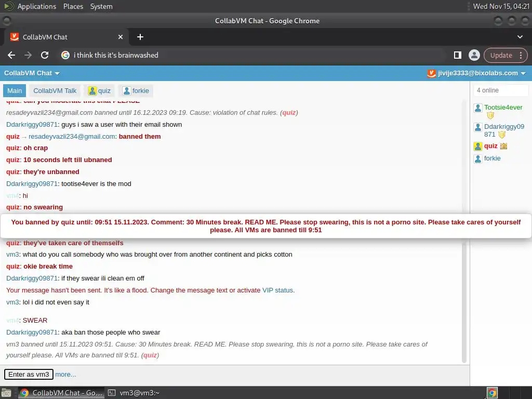Open the System menu

coord(101,6)
